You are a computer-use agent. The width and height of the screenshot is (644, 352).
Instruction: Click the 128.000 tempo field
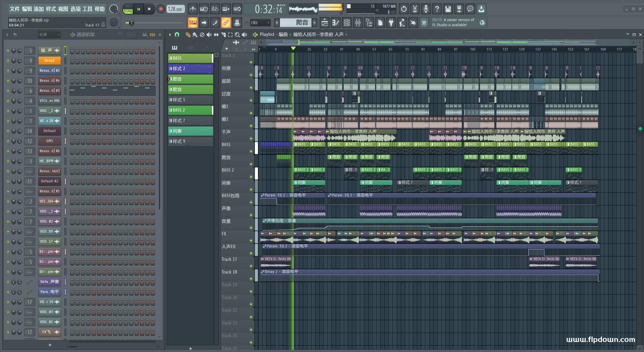tap(175, 9)
